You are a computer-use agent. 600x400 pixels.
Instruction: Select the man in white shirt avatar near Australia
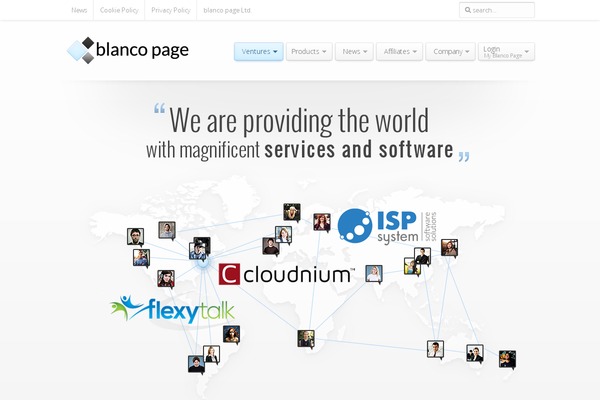pos(435,349)
